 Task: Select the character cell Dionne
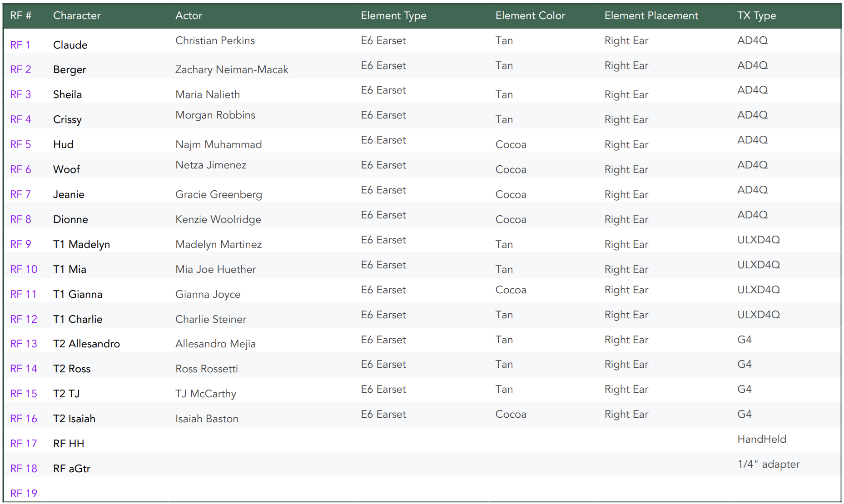point(70,219)
